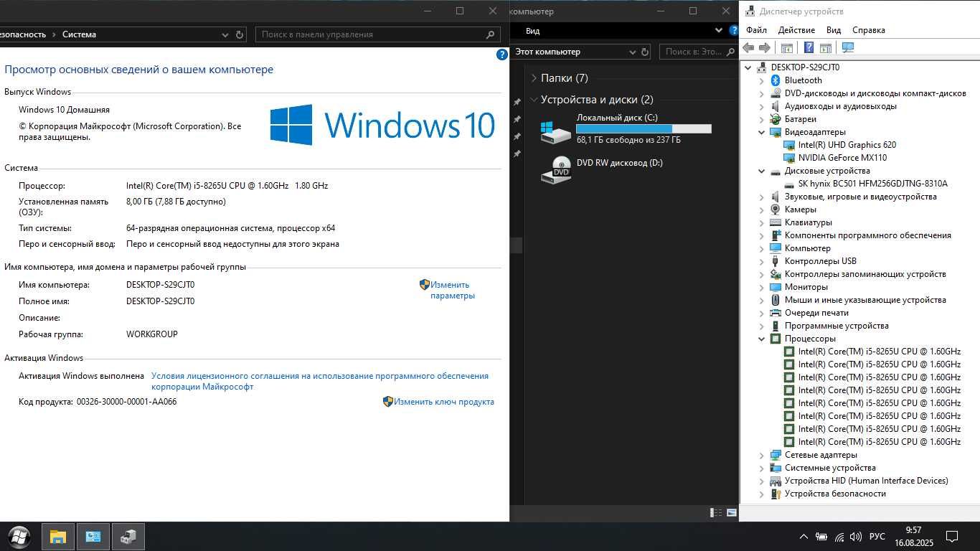The height and width of the screenshot is (551, 980).
Task: Expand the Мониторы category
Action: click(762, 287)
